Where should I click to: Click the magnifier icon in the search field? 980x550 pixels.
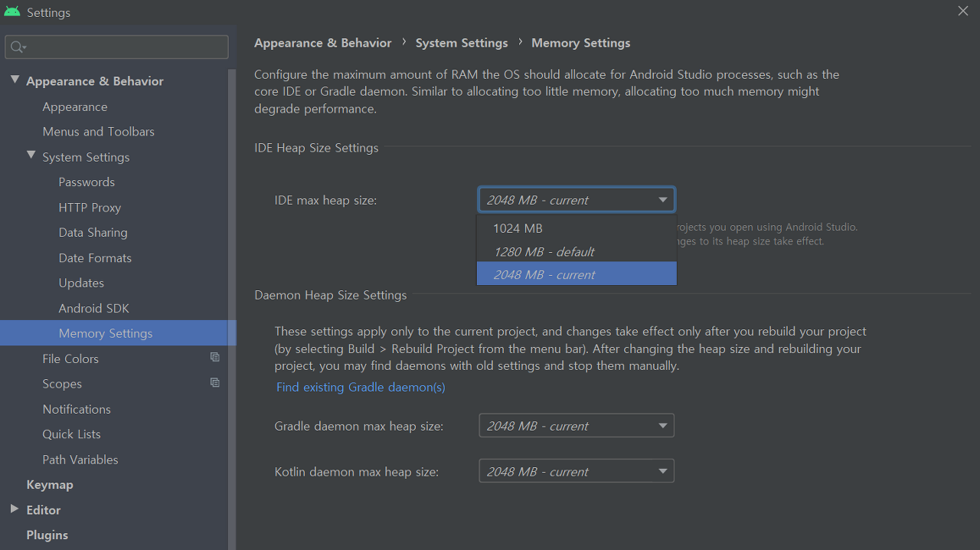15,47
